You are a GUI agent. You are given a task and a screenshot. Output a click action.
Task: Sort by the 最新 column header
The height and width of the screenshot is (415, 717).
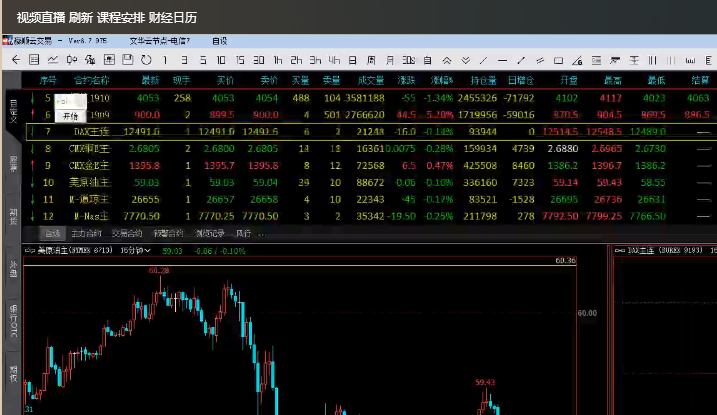(x=150, y=80)
